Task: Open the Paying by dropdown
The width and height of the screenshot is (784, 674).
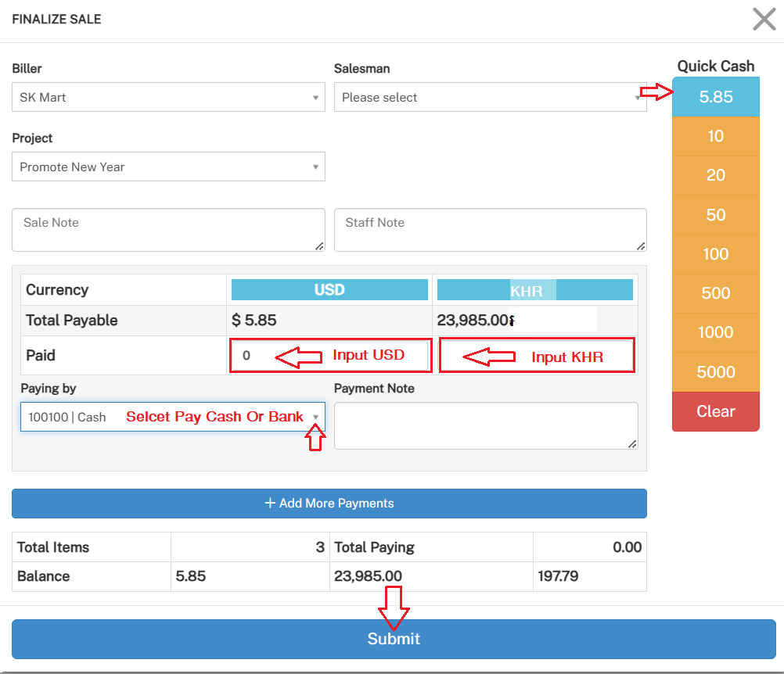Action: (172, 417)
